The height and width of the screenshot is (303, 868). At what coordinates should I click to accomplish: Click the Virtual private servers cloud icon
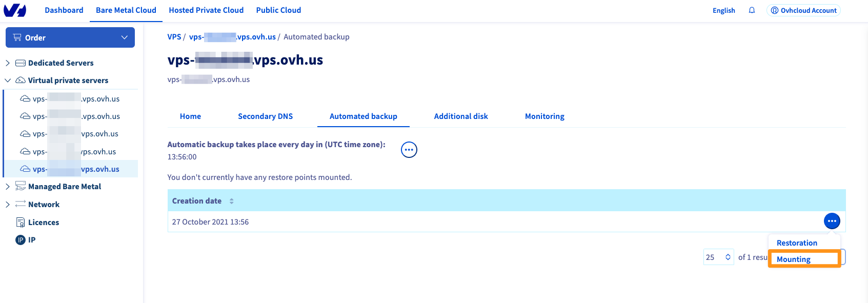21,80
